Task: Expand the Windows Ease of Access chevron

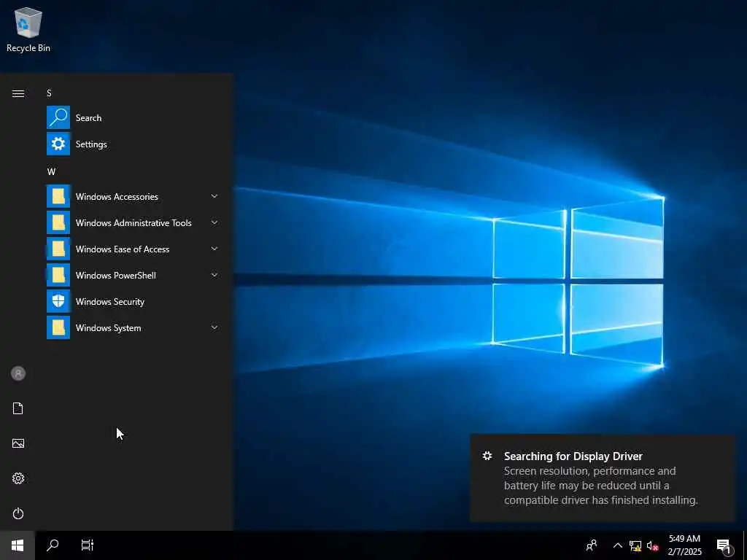Action: click(214, 249)
